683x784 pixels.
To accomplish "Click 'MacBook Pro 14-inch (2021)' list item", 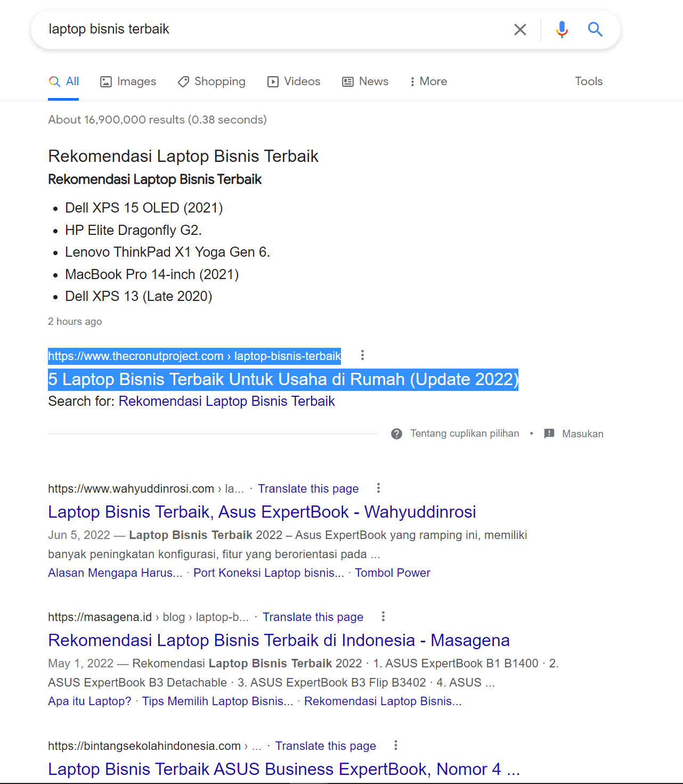I will click(x=152, y=274).
